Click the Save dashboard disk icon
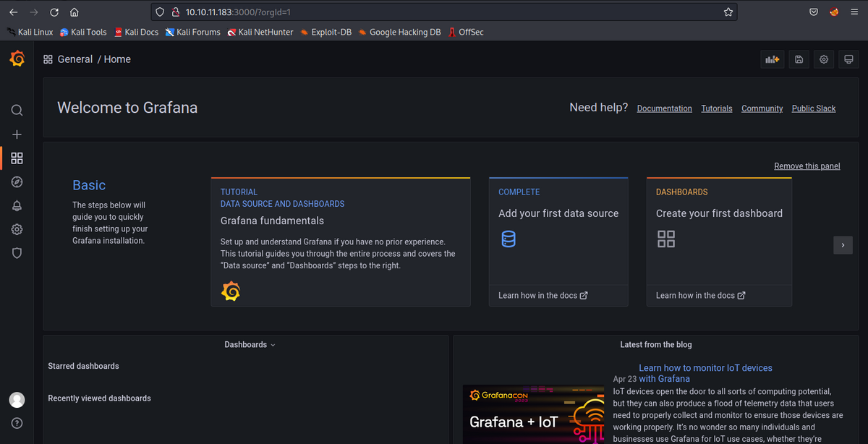The height and width of the screenshot is (444, 868). pyautogui.click(x=799, y=59)
